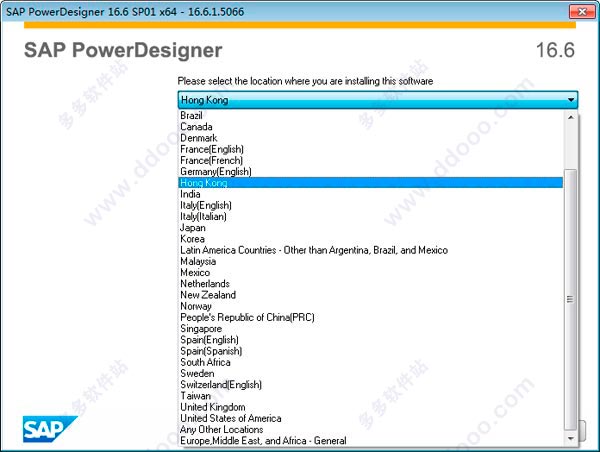Select Canada from the location list
This screenshot has width=600, height=452.
pyautogui.click(x=371, y=127)
